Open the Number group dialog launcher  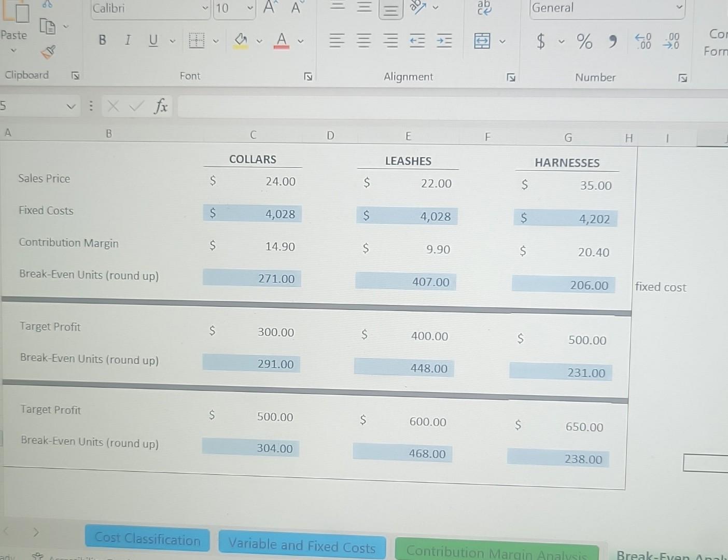coord(683,77)
